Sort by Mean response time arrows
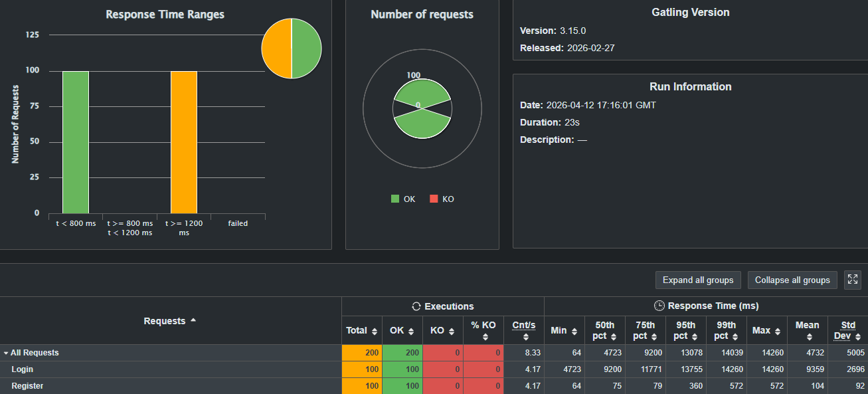Screen dimensions: 868x394 click(809, 338)
